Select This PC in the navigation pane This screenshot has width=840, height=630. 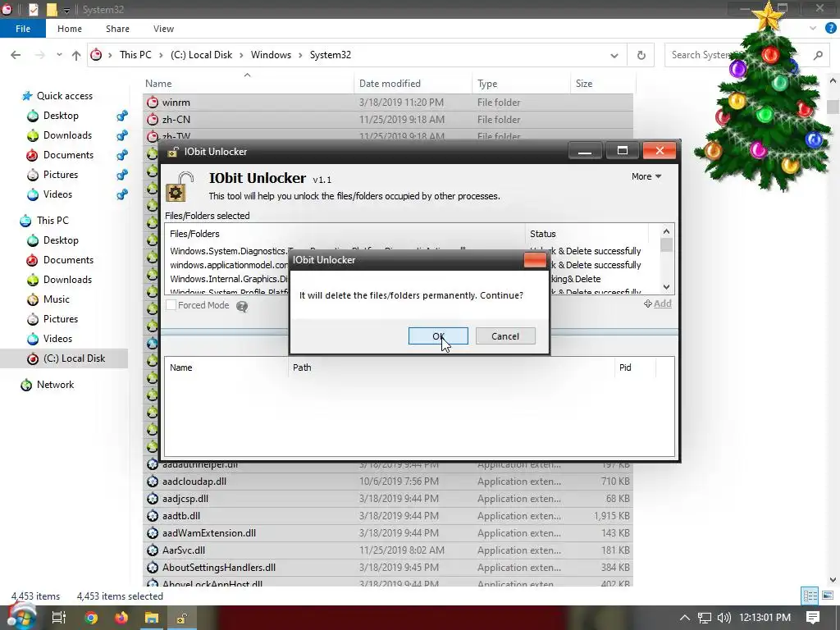click(x=52, y=221)
